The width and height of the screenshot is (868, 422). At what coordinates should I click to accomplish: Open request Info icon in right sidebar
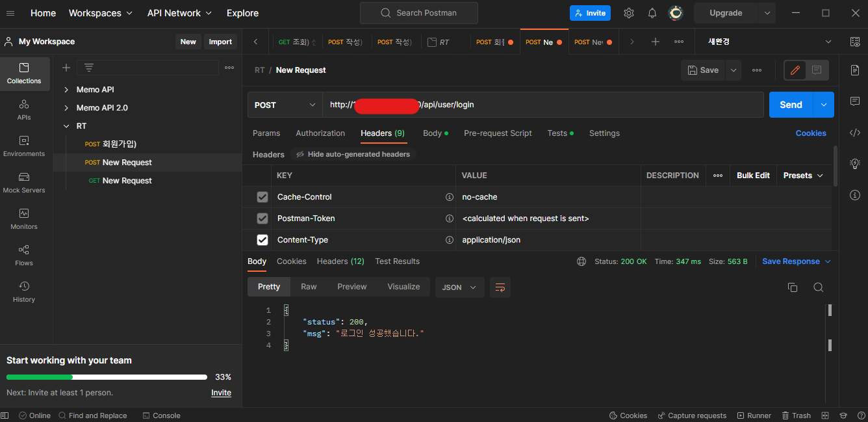pyautogui.click(x=855, y=195)
